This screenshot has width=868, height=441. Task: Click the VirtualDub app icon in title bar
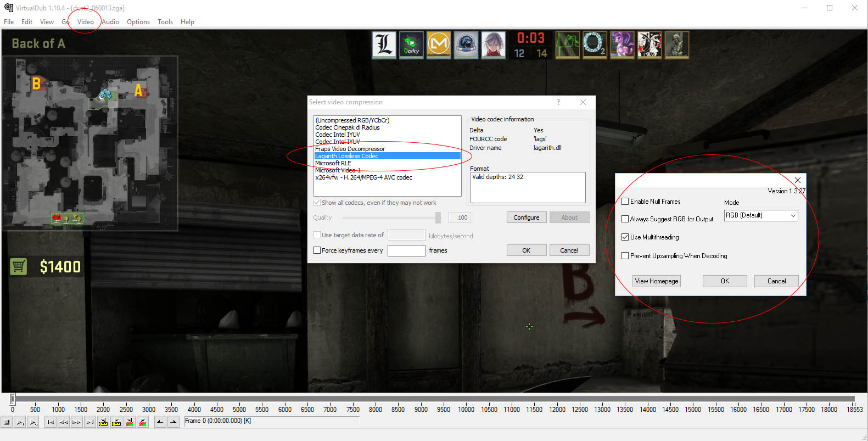(x=8, y=8)
